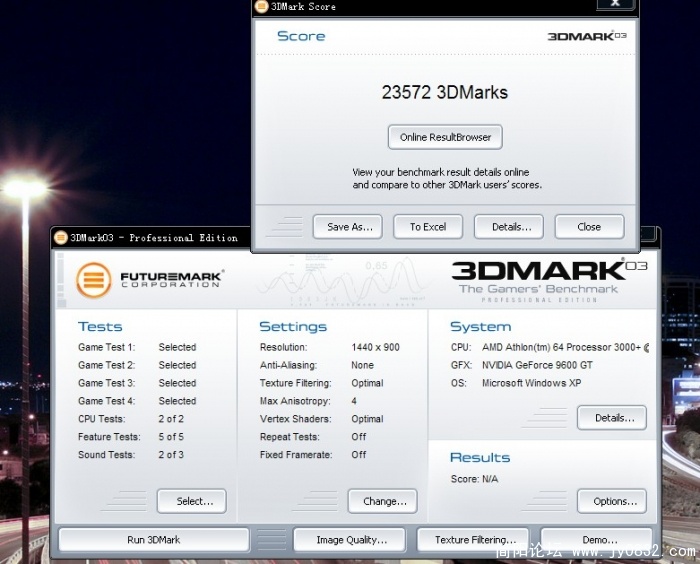Viewport: 700px width, 564px height.
Task: Click the Texture Filtering setting label
Action: 296,383
